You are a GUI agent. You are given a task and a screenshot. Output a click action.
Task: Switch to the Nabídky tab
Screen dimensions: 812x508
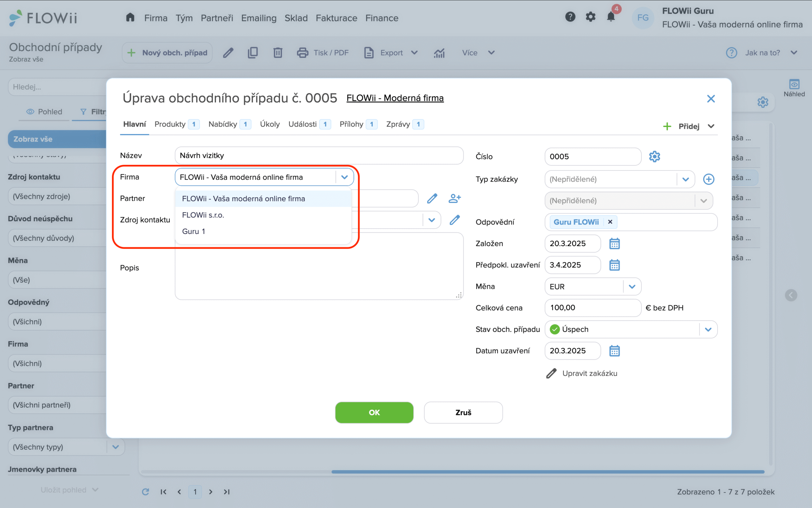(230, 124)
